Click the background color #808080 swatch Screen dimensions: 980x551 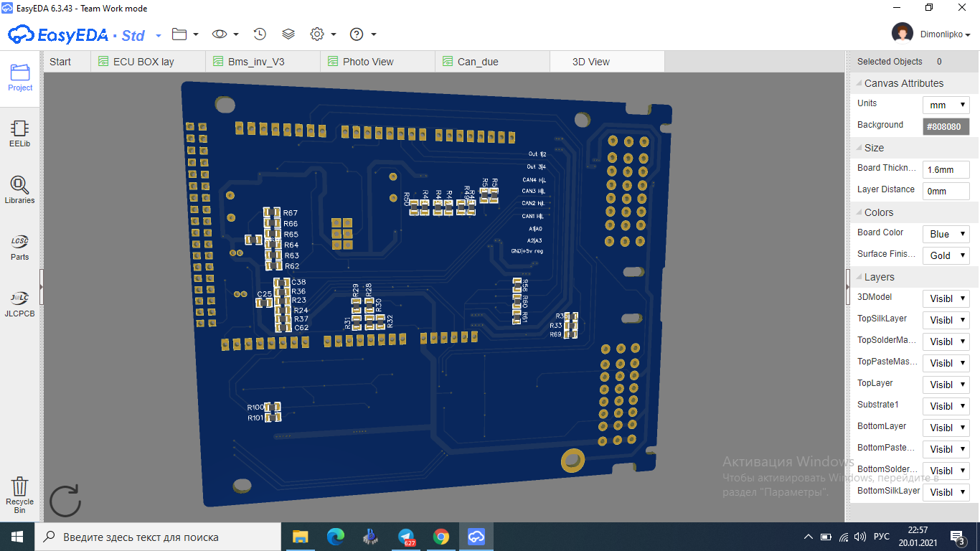(946, 126)
